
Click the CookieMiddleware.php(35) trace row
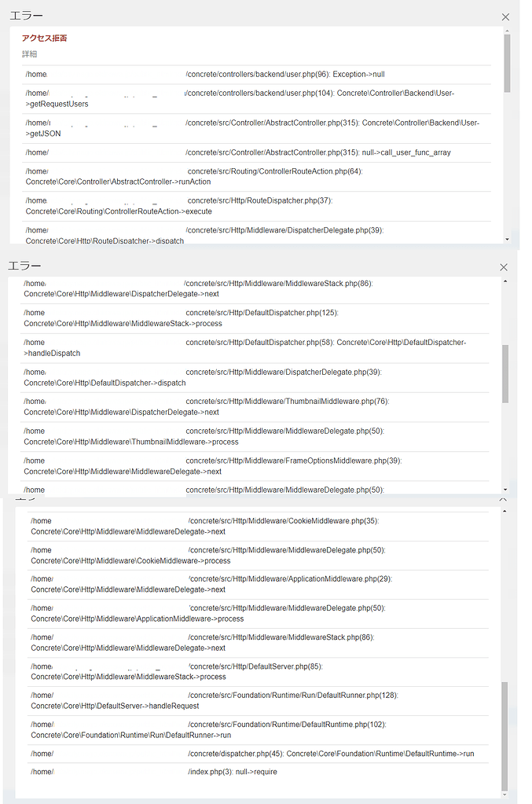(259, 526)
